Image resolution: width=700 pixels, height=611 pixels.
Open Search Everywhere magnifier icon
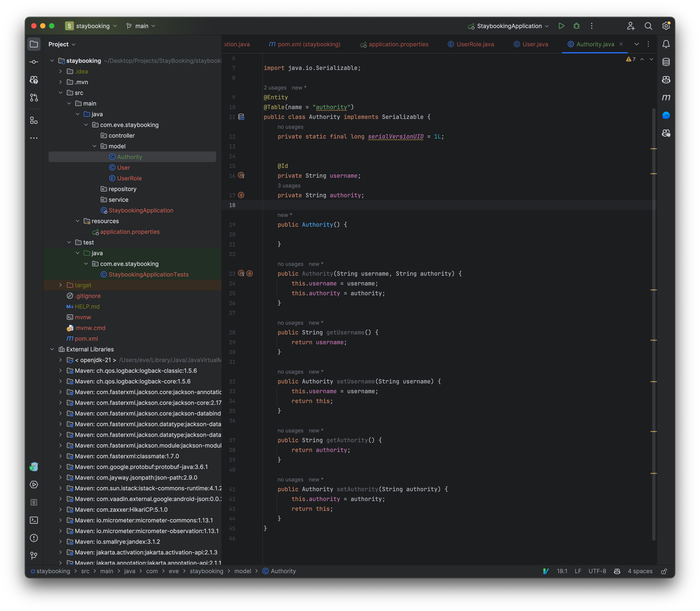point(648,26)
